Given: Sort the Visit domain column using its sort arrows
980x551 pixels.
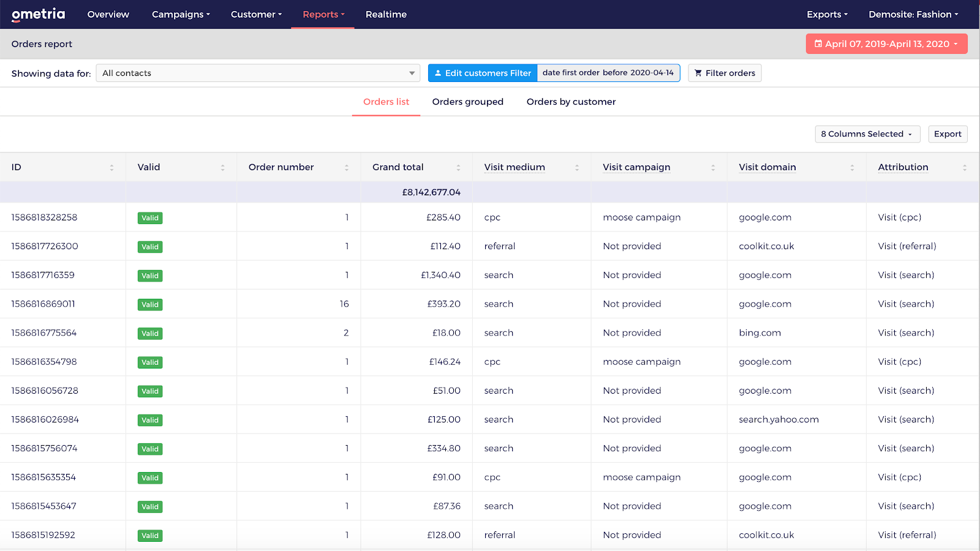Looking at the screenshot, I should (851, 167).
